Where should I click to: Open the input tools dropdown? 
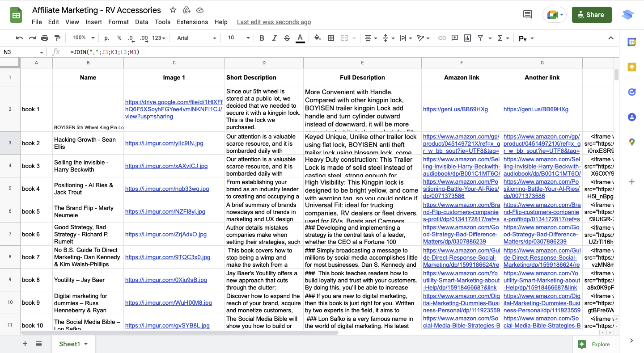tap(526, 38)
